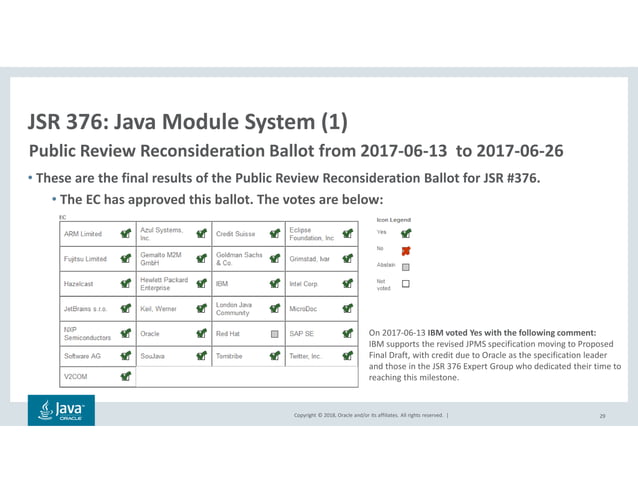Click the Yes vote icon beside NXP Semiconductors

click(x=126, y=333)
